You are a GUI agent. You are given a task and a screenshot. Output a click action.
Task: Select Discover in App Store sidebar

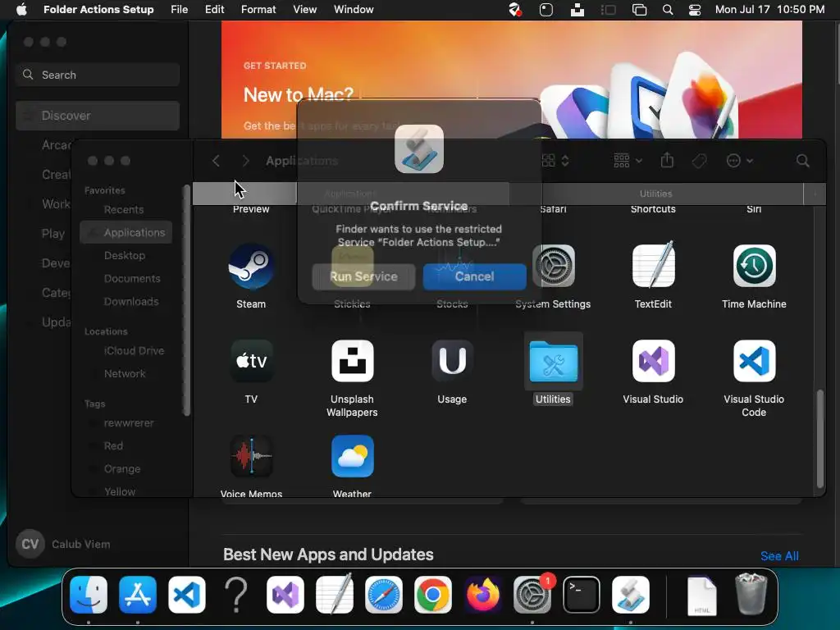tap(98, 116)
